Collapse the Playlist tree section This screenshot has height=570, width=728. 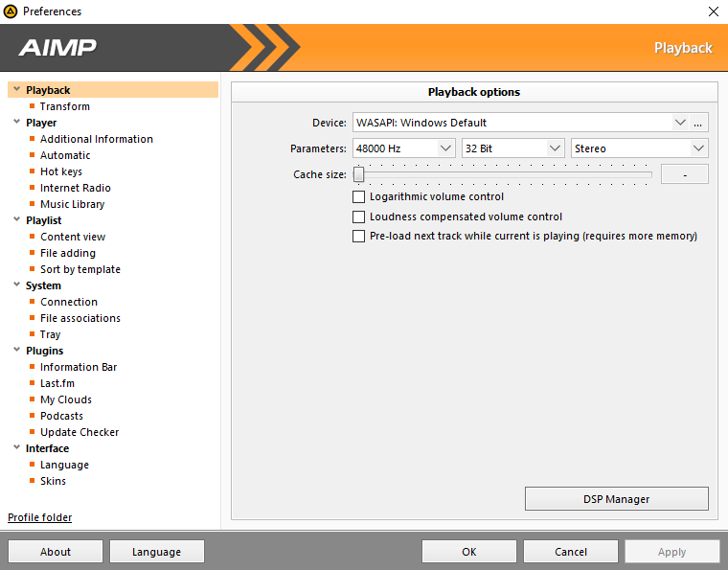(16, 219)
